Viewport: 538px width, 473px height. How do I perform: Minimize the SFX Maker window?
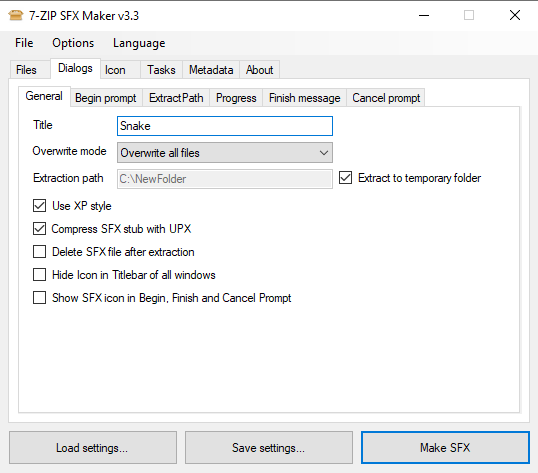tap(424, 15)
